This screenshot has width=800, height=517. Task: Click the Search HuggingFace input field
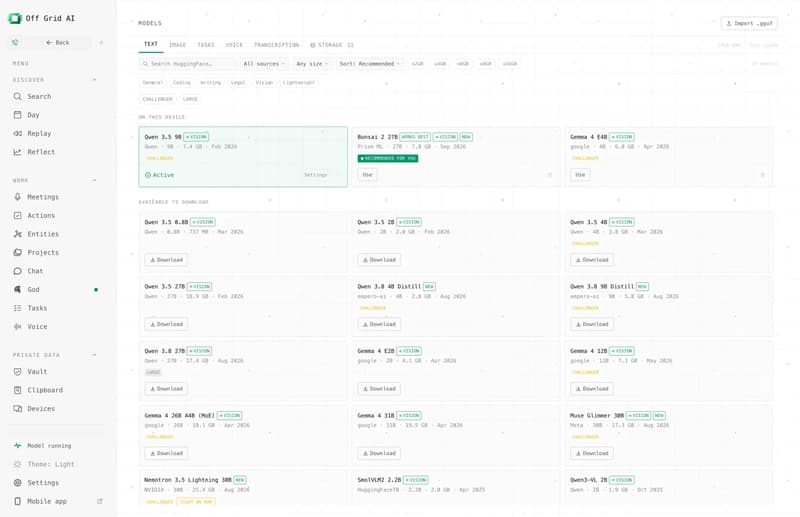pyautogui.click(x=187, y=64)
